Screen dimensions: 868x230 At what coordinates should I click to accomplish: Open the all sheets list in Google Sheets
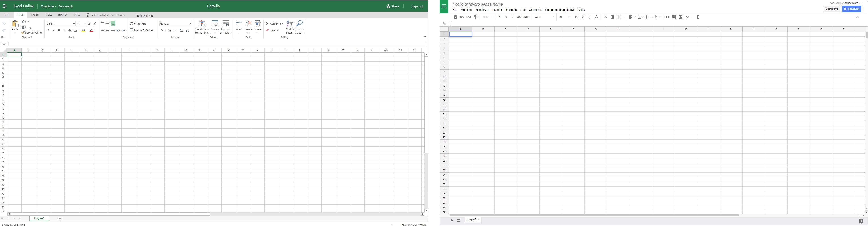click(x=459, y=221)
